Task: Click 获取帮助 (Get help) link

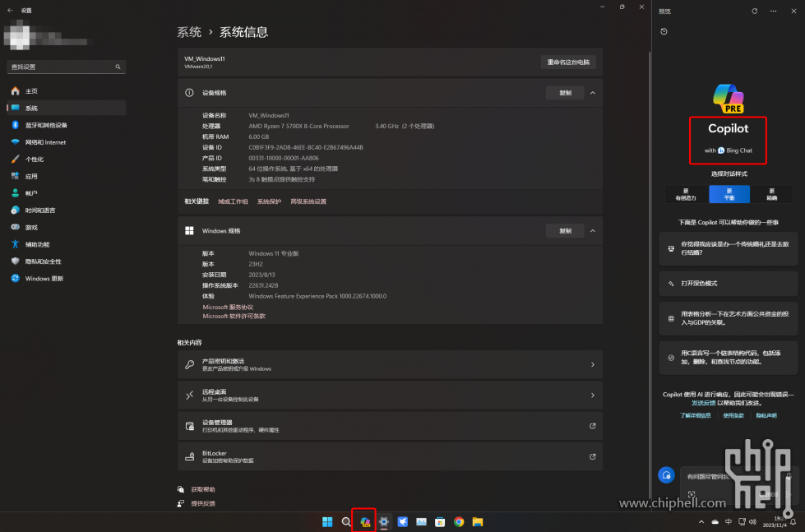Action: click(203, 489)
